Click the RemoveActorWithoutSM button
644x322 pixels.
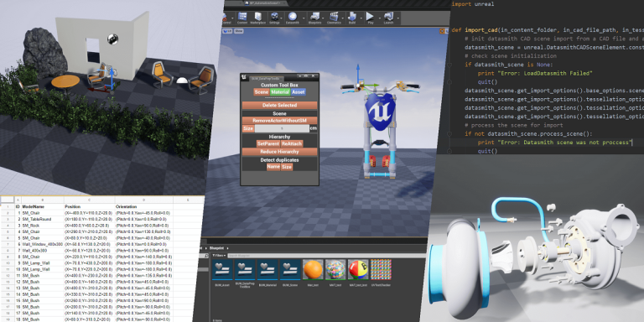pyautogui.click(x=280, y=121)
